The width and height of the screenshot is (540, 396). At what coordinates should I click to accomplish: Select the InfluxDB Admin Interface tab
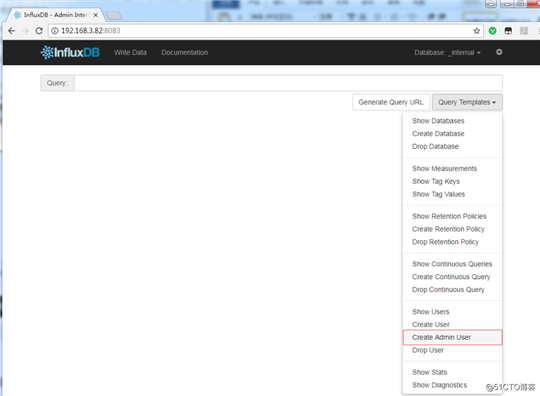coord(55,15)
